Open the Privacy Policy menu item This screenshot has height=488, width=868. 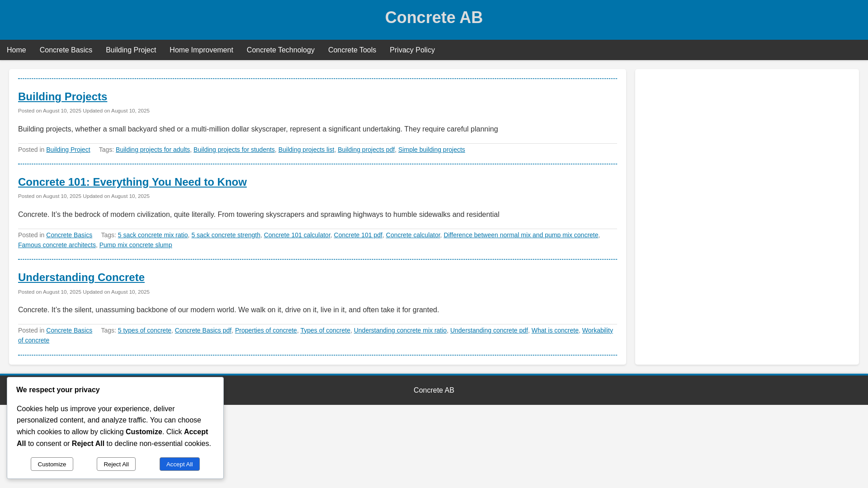click(412, 50)
